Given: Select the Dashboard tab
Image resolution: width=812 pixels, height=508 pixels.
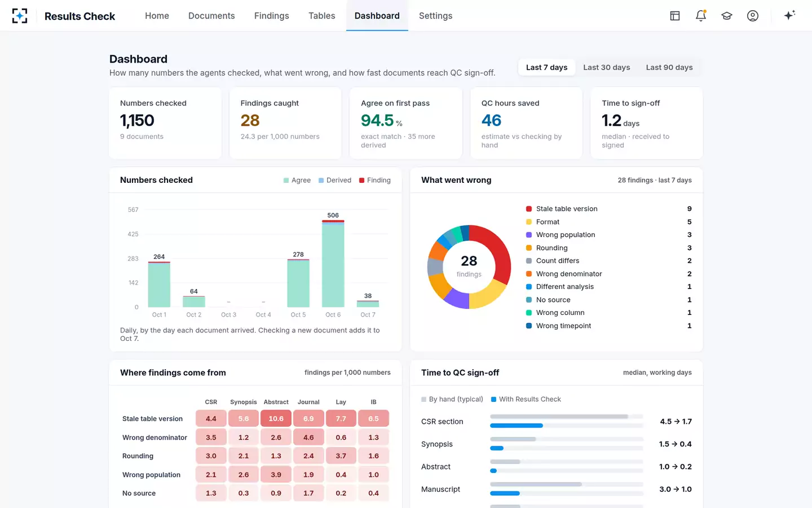Looking at the screenshot, I should click(377, 16).
